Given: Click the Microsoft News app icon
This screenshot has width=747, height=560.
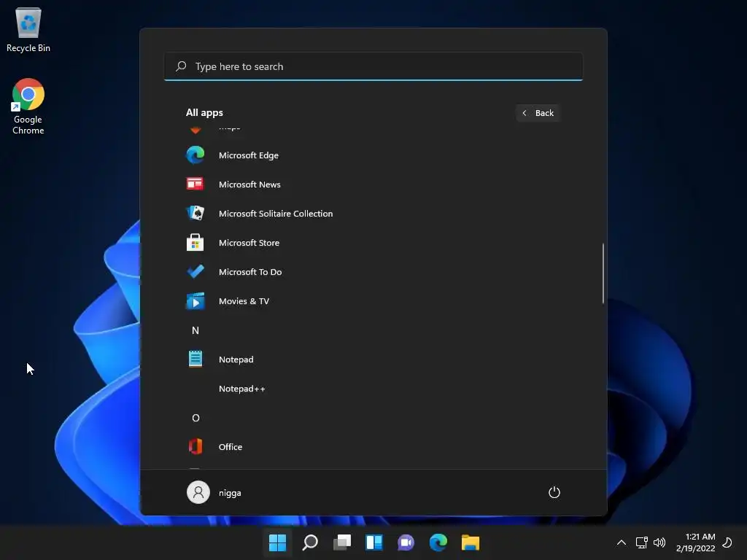Looking at the screenshot, I should [x=195, y=184].
